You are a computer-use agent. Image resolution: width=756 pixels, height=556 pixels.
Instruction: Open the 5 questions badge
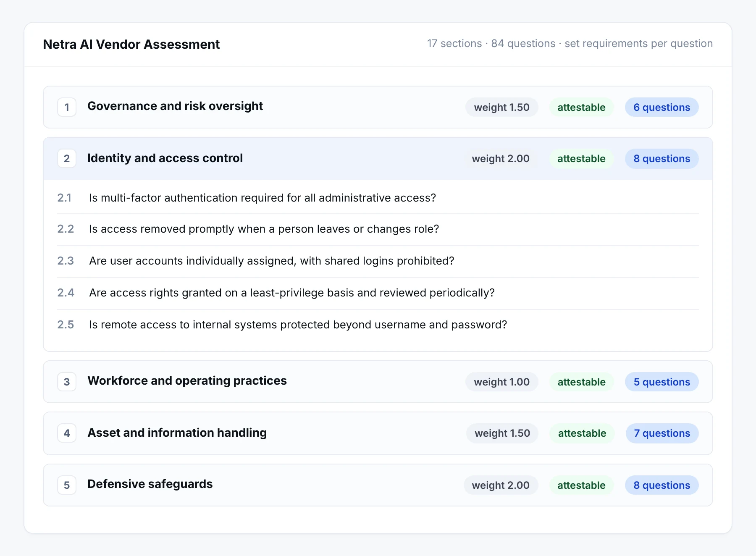coord(661,382)
